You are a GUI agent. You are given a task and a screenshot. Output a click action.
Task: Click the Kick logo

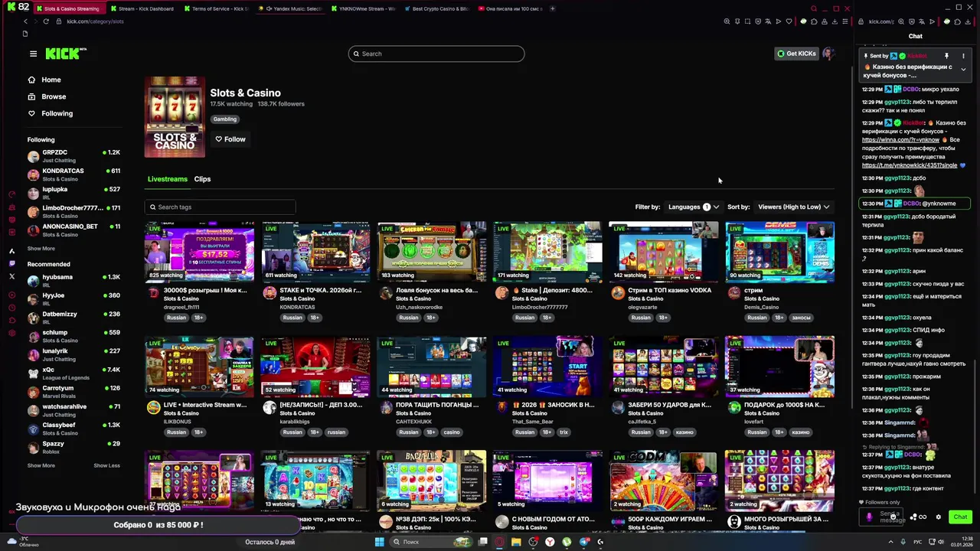[65, 54]
